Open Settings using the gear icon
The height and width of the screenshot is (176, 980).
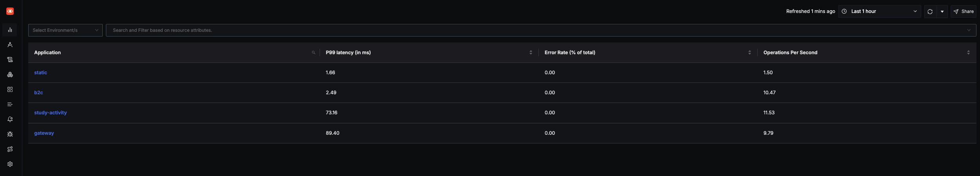tap(10, 164)
